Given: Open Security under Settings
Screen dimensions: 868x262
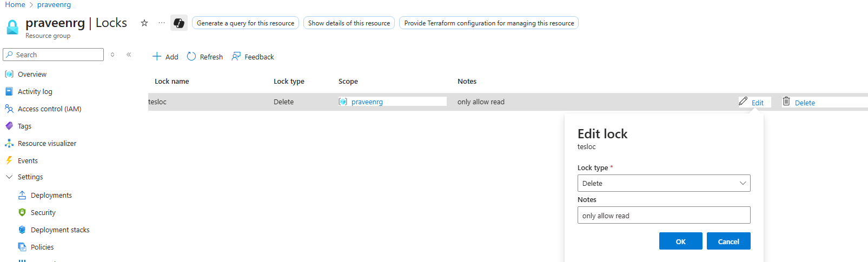Looking at the screenshot, I should 43,212.
